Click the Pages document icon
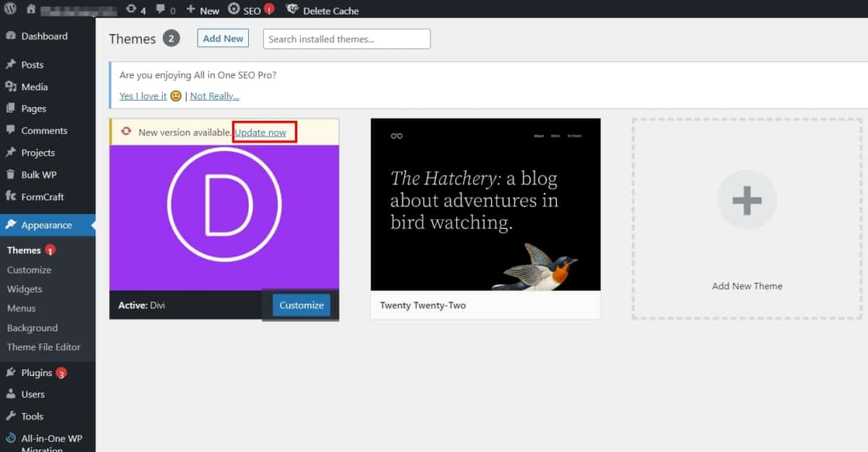Image resolution: width=868 pixels, height=452 pixels. tap(10, 108)
